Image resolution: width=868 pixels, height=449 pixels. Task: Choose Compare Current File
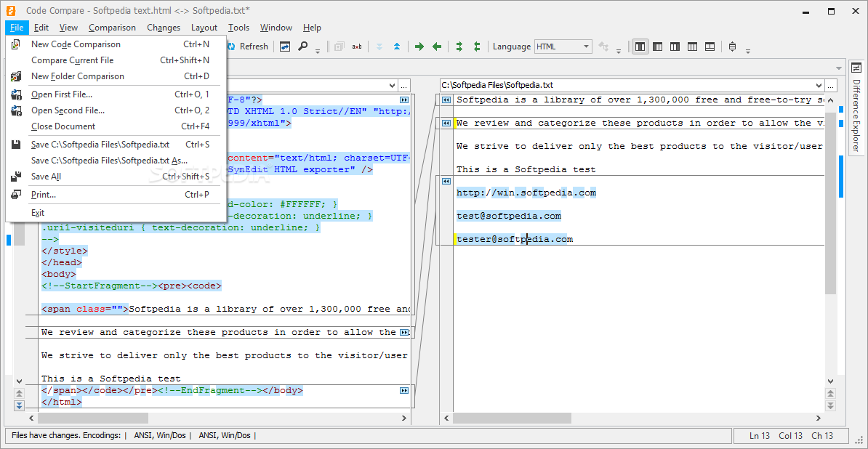pos(116,60)
